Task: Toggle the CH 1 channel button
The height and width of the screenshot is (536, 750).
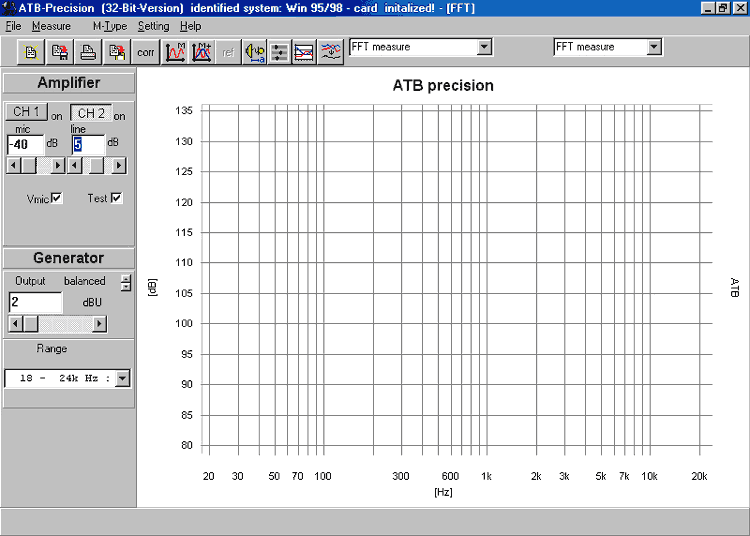Action: click(26, 112)
